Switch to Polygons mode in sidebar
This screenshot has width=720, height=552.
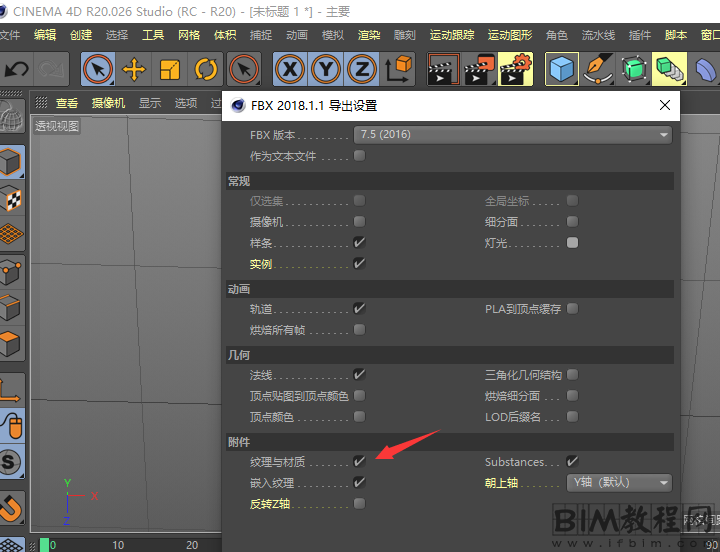coord(11,344)
